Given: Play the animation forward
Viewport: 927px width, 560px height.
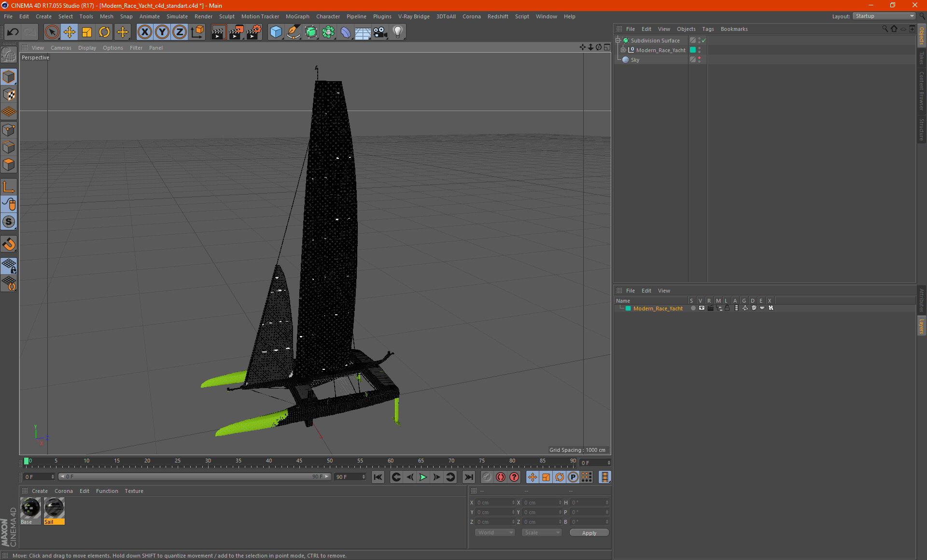Looking at the screenshot, I should (423, 477).
